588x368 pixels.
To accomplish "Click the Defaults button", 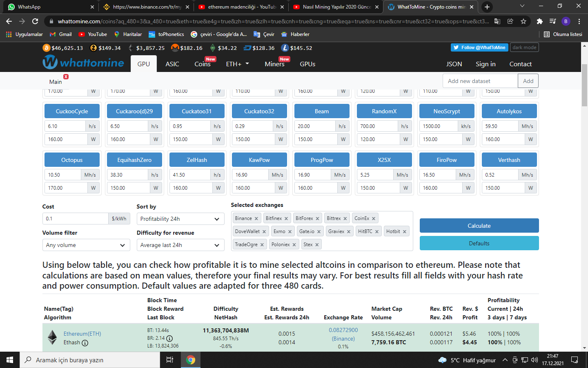I will point(479,243).
